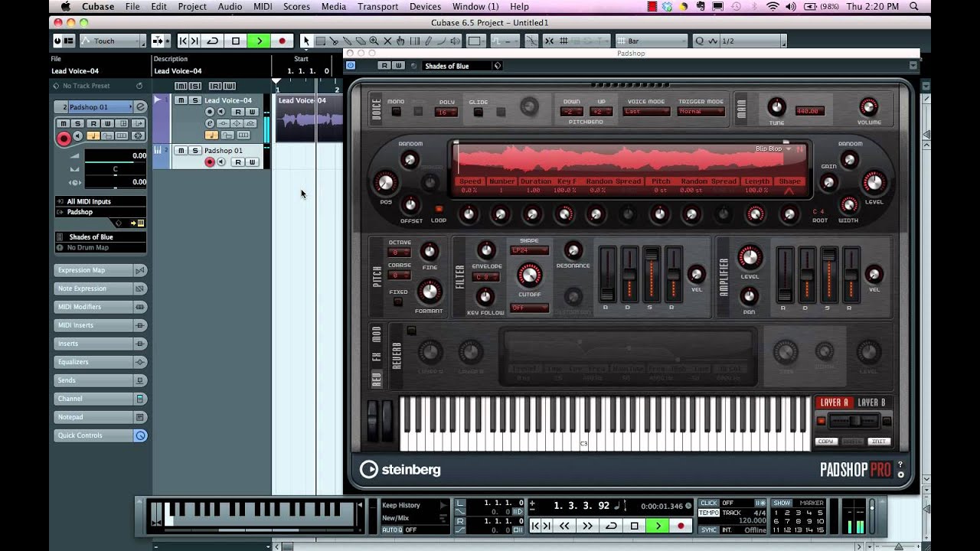Open the Bar snap type dropdown

click(653, 41)
